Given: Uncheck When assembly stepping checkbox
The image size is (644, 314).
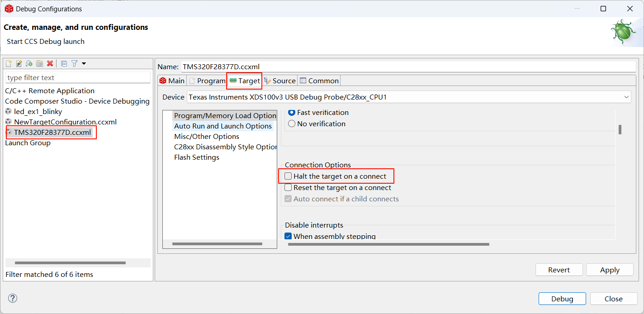Looking at the screenshot, I should pos(288,236).
